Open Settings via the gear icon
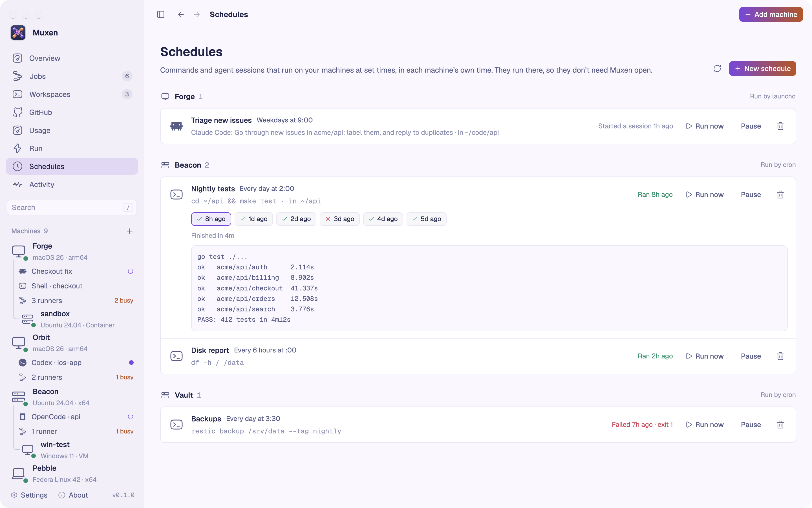The height and width of the screenshot is (508, 812). 29,495
